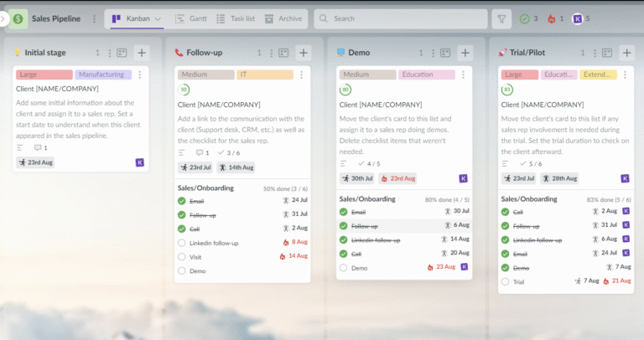This screenshot has height=340, width=644.
Task: Open the filter funnel button
Action: (501, 19)
